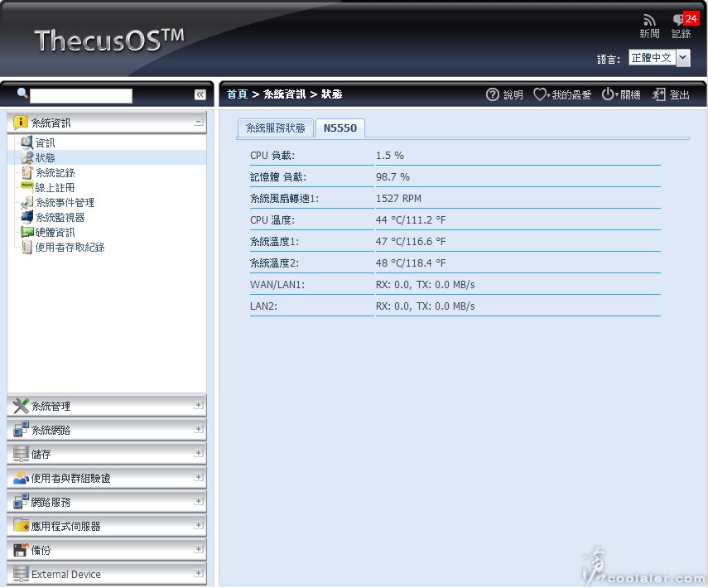Click the 備份 floppy disk icon
The image size is (708, 588).
point(21,550)
